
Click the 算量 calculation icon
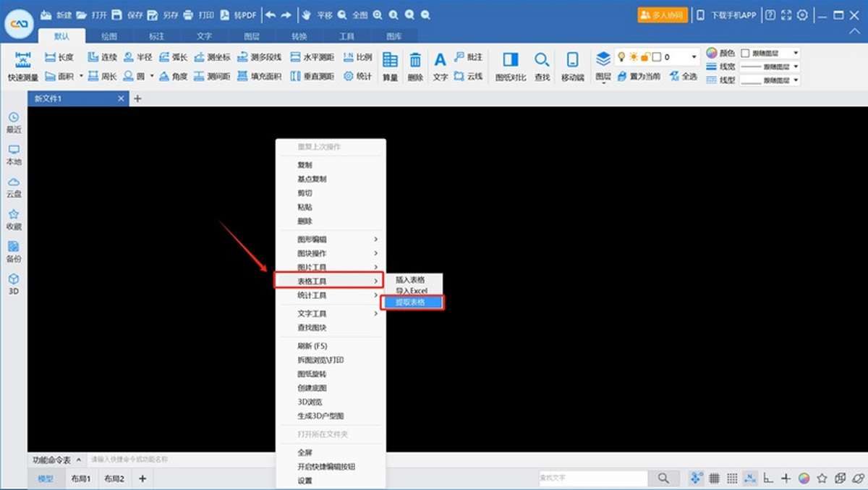(390, 66)
